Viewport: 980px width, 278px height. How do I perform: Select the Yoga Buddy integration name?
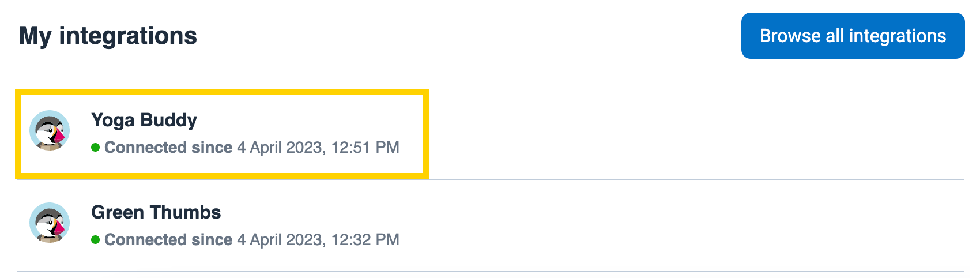pyautogui.click(x=144, y=120)
